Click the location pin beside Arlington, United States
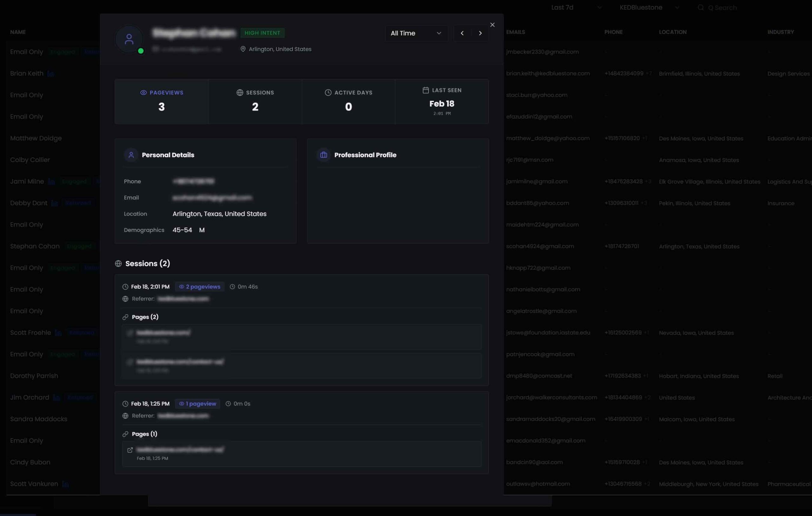Viewport: 812px width, 516px height. (x=243, y=49)
